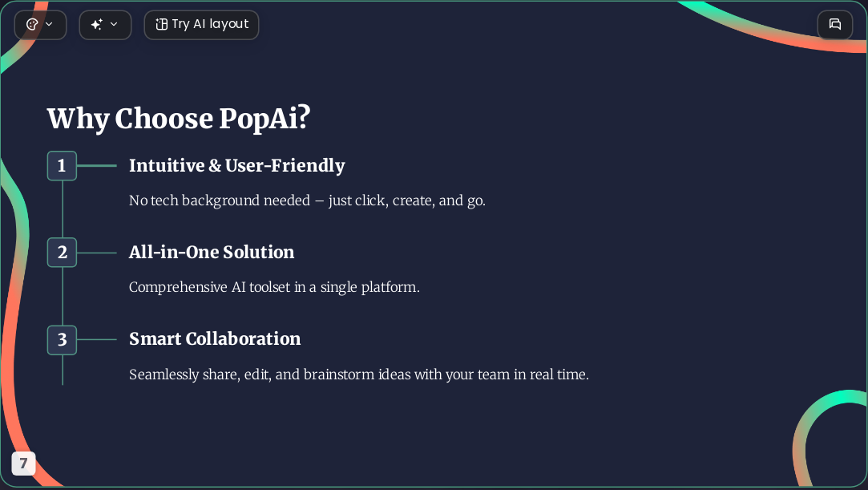Click the Try AI layout button
Image resolution: width=868 pixels, height=490 pixels.
tap(201, 25)
